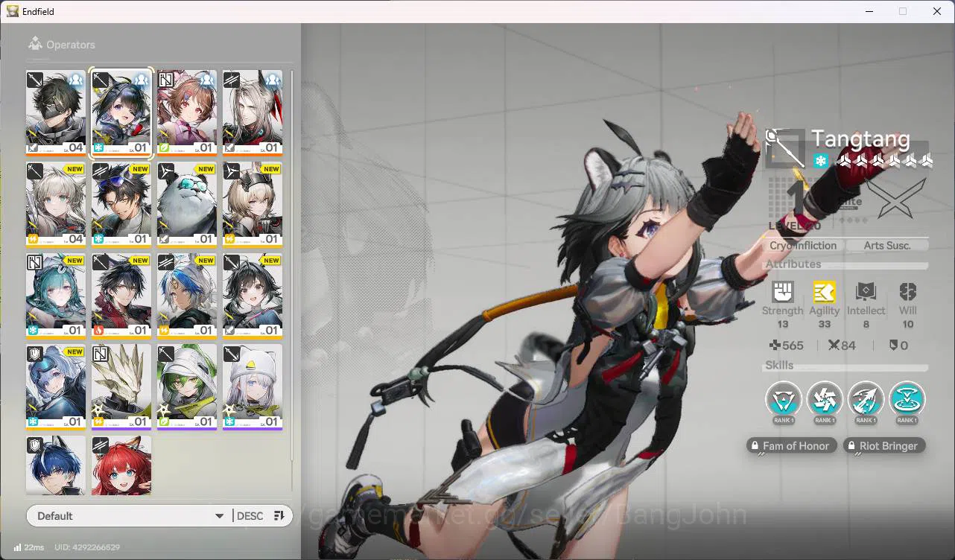Select the masked dark-haired operator card

[56, 112]
